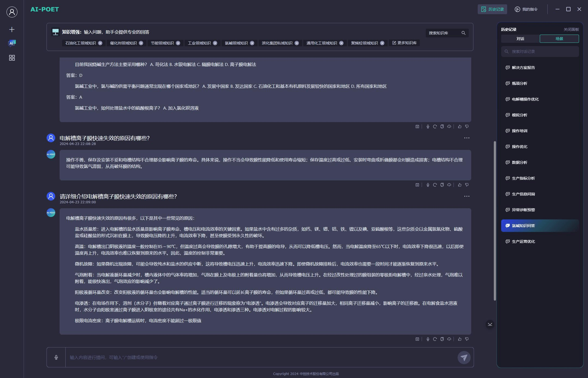Play the response aloud with the microphone icon
The image size is (588, 378).
[428, 339]
